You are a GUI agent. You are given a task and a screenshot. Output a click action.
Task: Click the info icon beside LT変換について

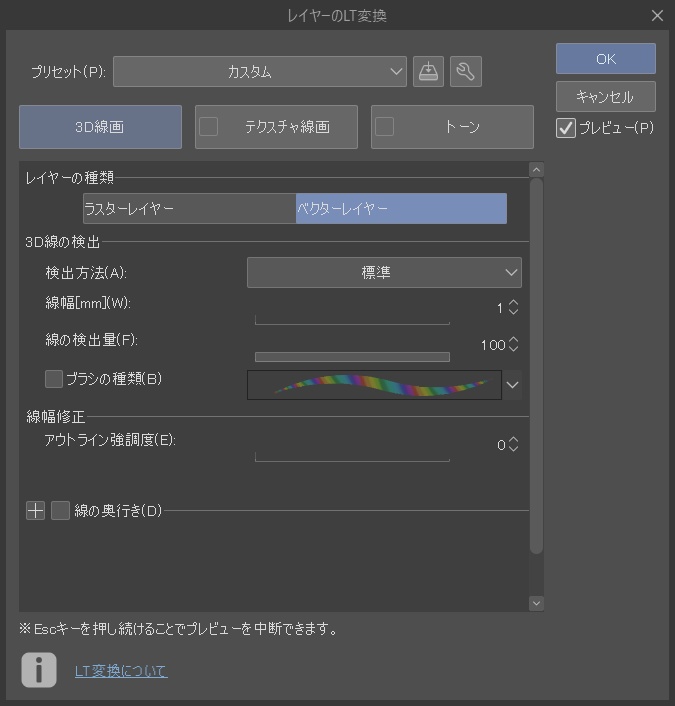(39, 670)
